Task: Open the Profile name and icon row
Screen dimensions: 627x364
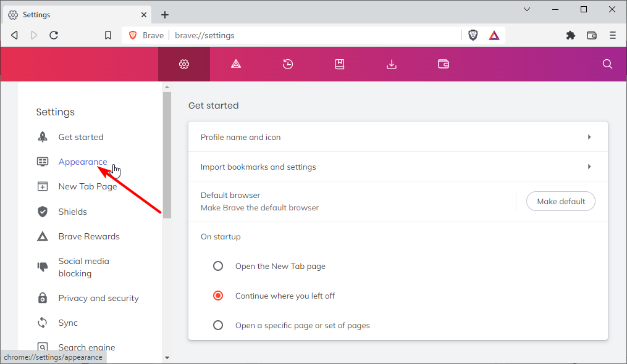Action: 398,137
